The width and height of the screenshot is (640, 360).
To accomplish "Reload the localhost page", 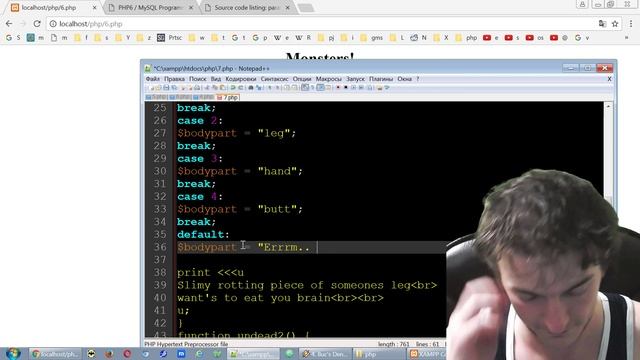I will pyautogui.click(x=37, y=24).
